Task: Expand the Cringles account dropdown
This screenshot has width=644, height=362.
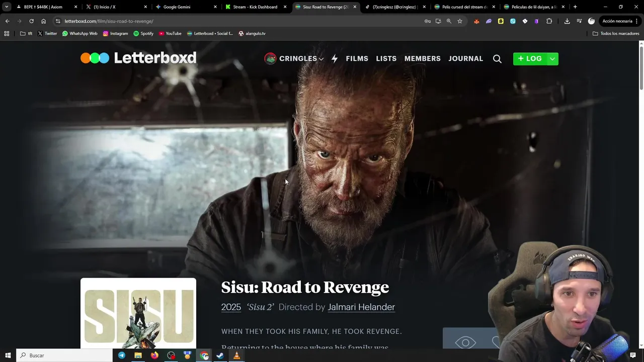Action: click(321, 59)
